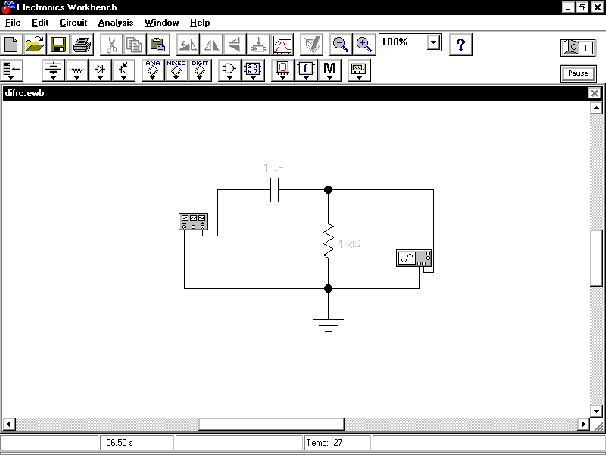Screen dimensions: 606x455
Task: Select the function generator instrument
Action: point(193,222)
